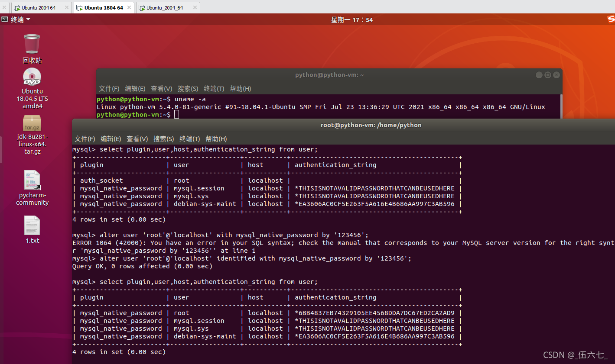Launch the pycharm-community desktop shortcut
The height and width of the screenshot is (364, 615).
pos(32,180)
